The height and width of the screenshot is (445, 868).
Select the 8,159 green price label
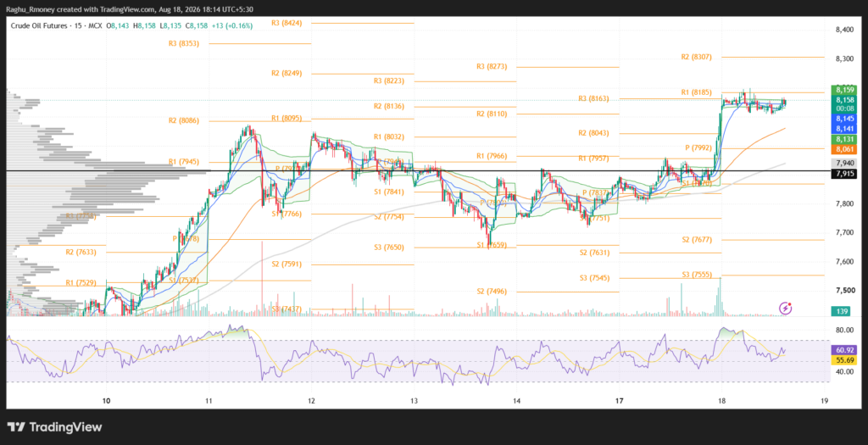pyautogui.click(x=844, y=90)
